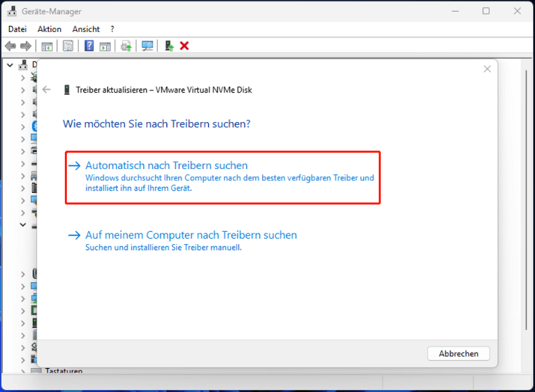Open the Properties toolbar icon

point(68,46)
